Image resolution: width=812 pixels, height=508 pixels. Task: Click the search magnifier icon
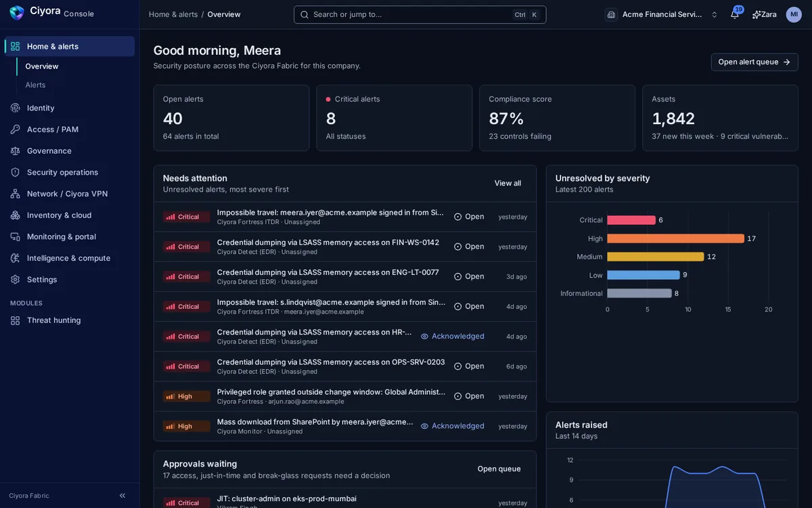pos(304,14)
